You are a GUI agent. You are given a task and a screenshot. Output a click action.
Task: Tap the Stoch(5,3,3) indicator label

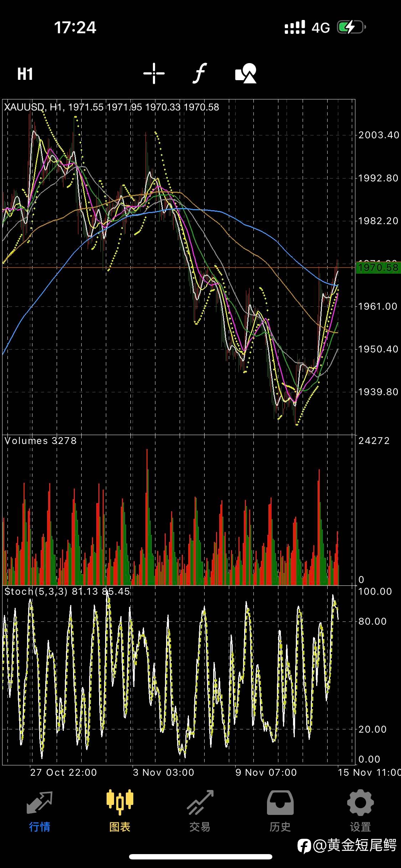[x=67, y=591]
